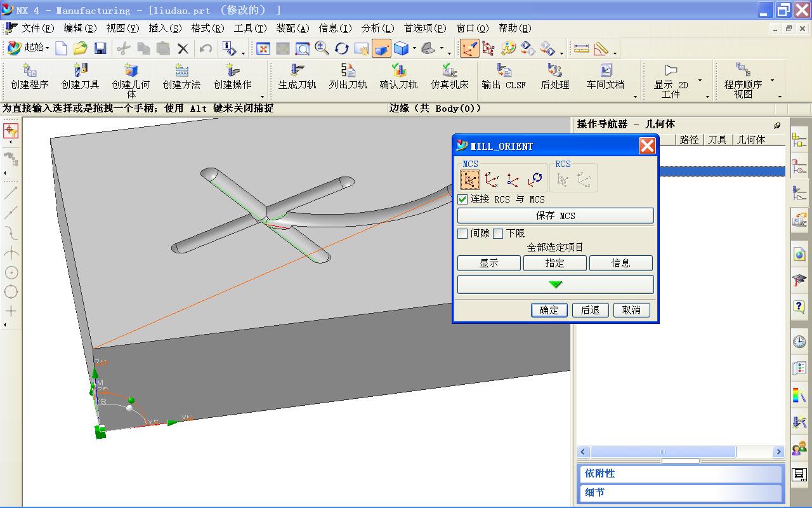The height and width of the screenshot is (508, 812).
Task: Open the color palette icon
Action: click(508, 48)
